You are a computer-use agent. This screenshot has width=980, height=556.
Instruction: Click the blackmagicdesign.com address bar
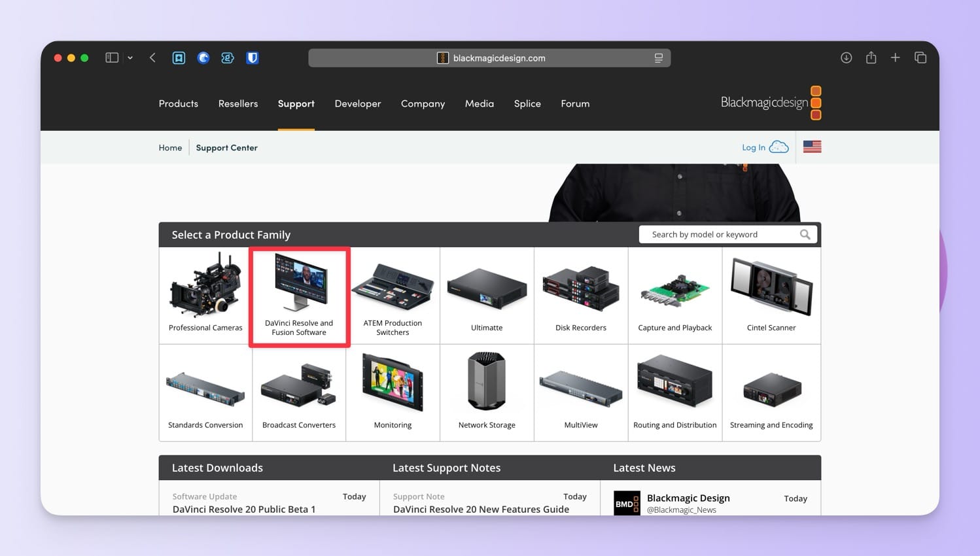pos(489,58)
